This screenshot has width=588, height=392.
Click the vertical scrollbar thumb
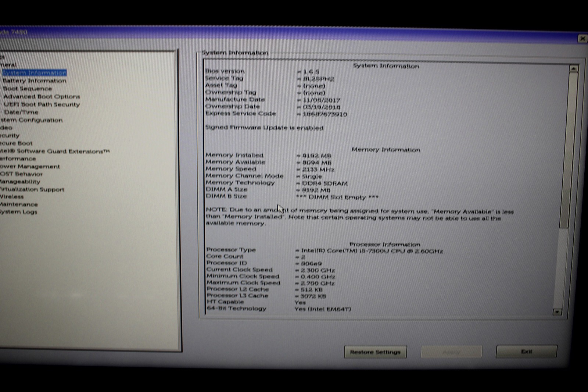click(x=569, y=151)
